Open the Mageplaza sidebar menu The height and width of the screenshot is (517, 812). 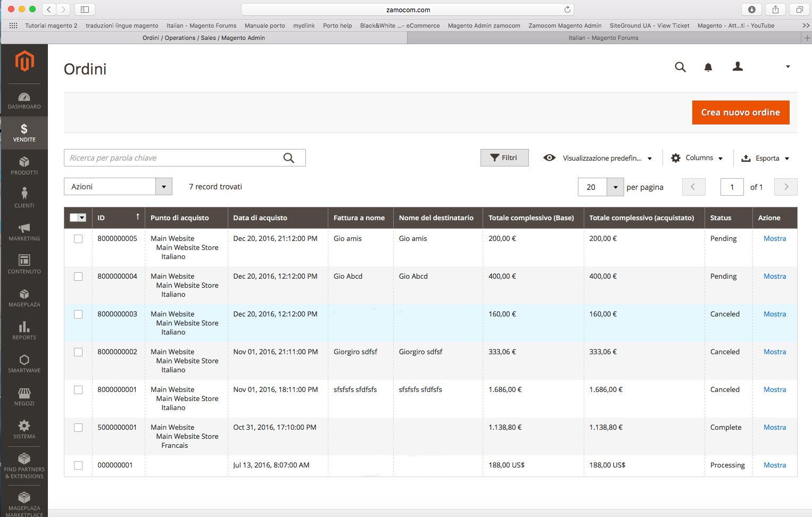click(24, 298)
